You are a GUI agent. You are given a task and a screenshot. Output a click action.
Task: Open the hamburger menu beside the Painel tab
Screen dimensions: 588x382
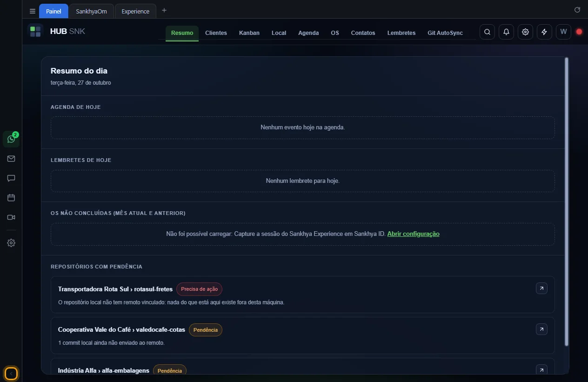pyautogui.click(x=32, y=11)
